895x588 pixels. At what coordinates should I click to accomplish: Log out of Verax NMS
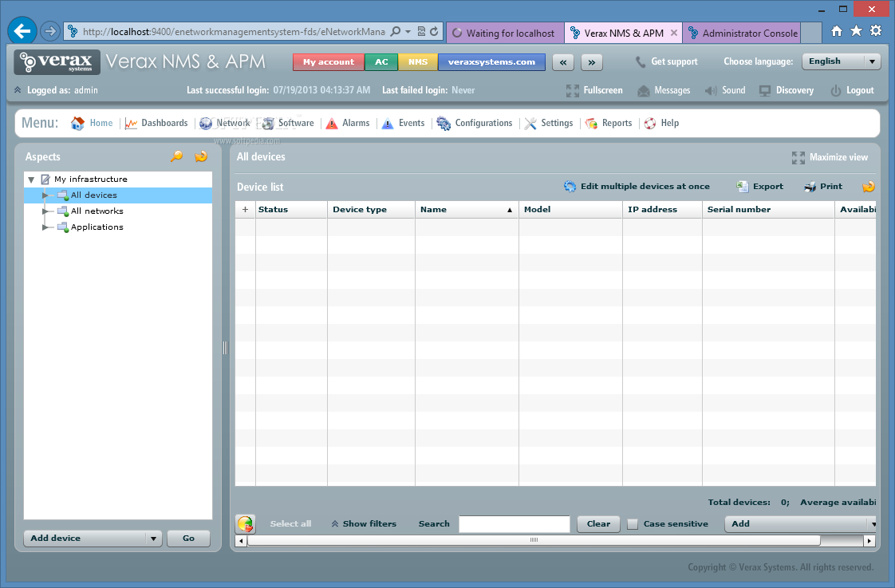pos(852,90)
